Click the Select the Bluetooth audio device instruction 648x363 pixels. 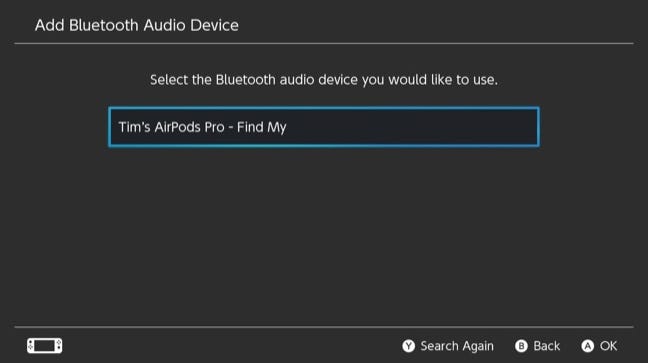click(324, 79)
